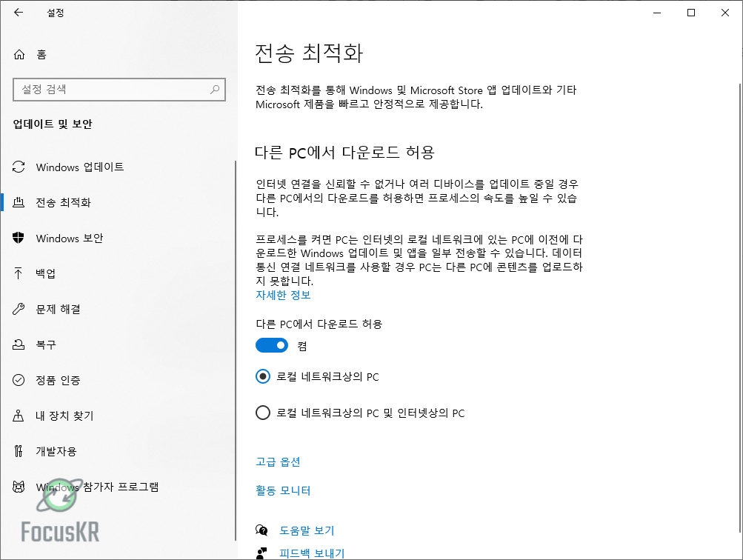
Task: Click the 다른 PC에서 다운로드 허용 heading
Action: pyautogui.click(x=344, y=152)
